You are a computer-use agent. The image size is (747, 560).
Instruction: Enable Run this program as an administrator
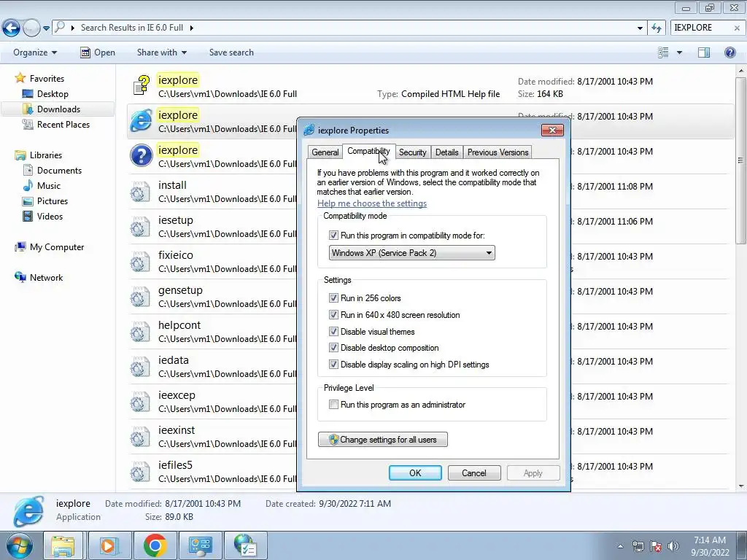point(333,405)
